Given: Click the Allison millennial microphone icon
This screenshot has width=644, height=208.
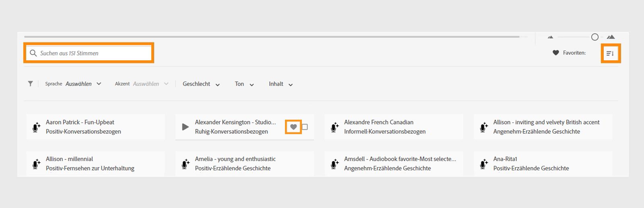Looking at the screenshot, I should tap(36, 164).
